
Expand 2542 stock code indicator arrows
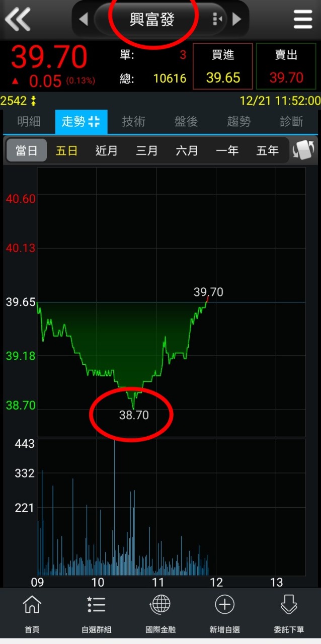34,101
